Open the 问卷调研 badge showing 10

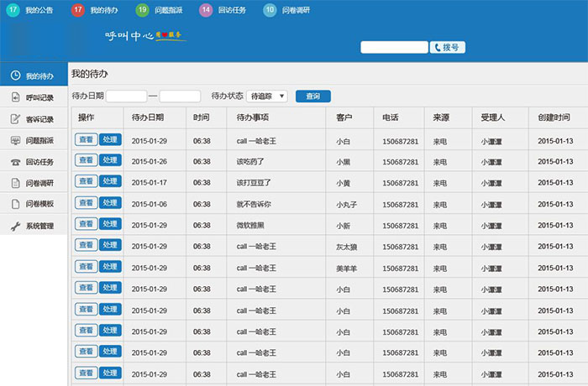coord(270,10)
